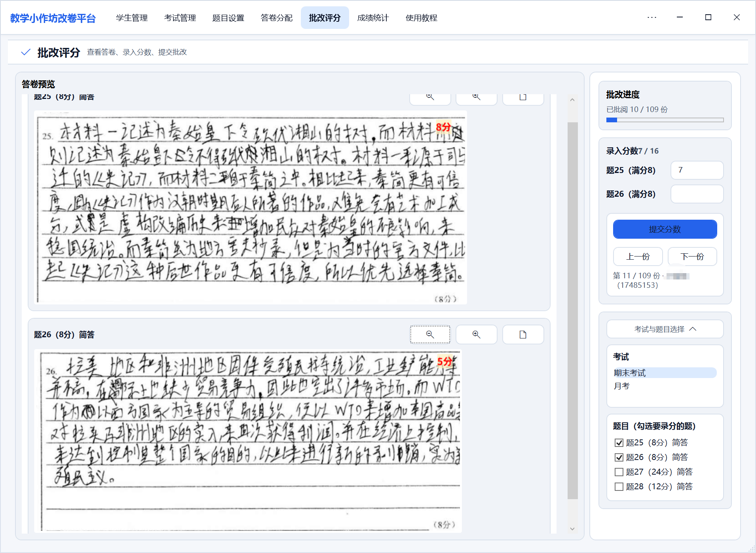Enable 题27 (24分) 简答 checkbox
Screen dimensions: 756x553
[619, 472]
